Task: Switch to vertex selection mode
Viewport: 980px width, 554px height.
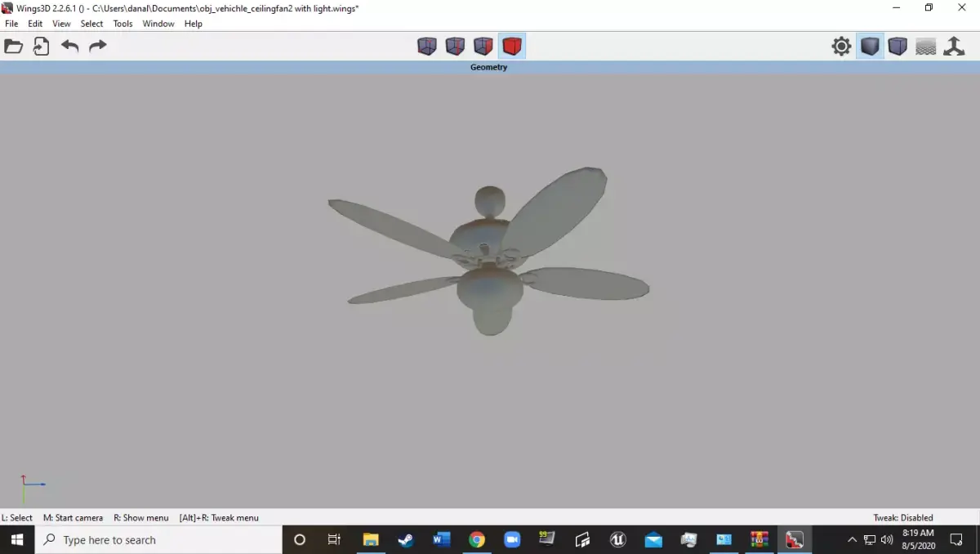Action: (427, 47)
